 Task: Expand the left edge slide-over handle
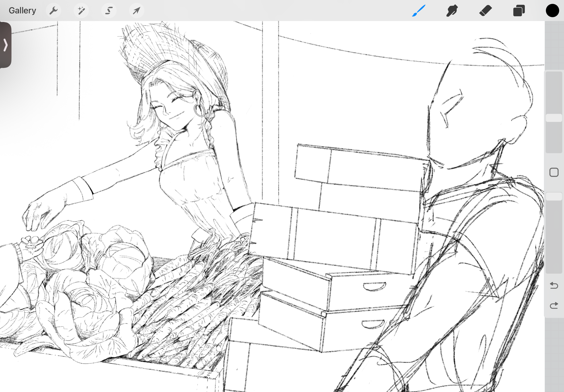coord(5,45)
